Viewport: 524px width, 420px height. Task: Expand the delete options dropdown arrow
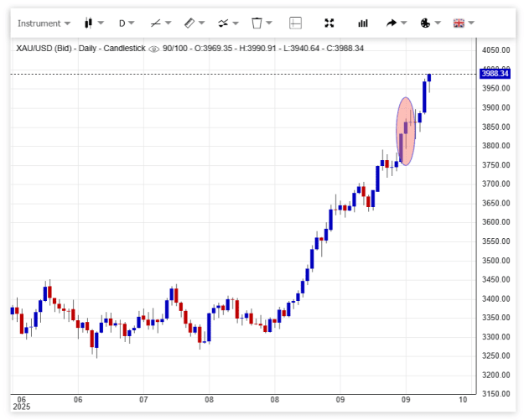(269, 23)
